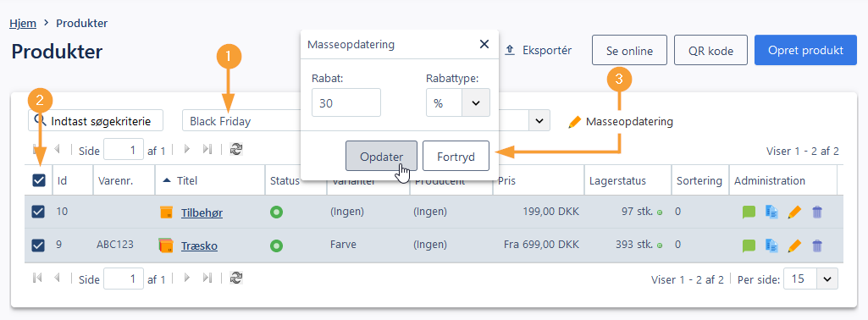This screenshot has width=868, height=320.
Task: Open the dropdown arrow right of the dialog
Action: coord(539,120)
